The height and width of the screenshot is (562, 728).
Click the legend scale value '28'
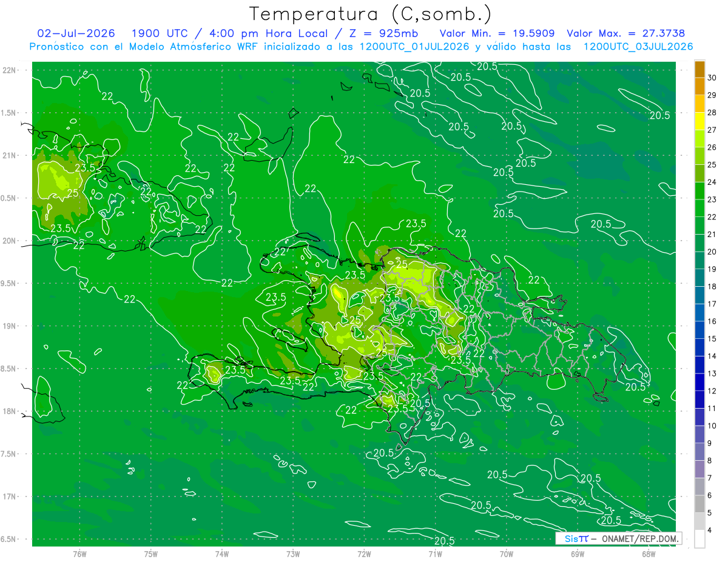(712, 113)
